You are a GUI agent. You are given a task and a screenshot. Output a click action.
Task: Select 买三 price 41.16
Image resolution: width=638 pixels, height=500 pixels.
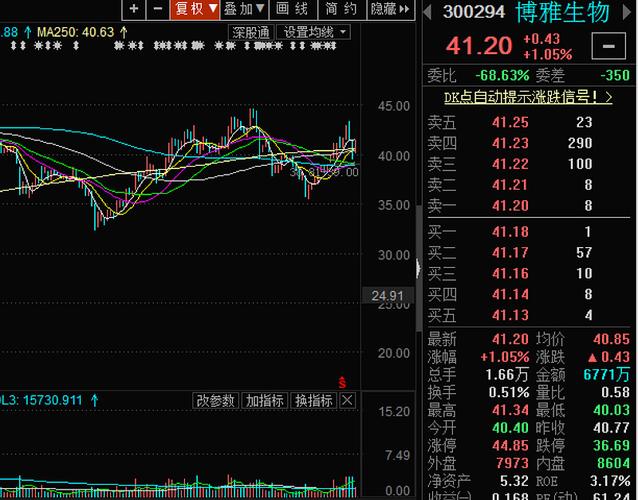click(510, 273)
